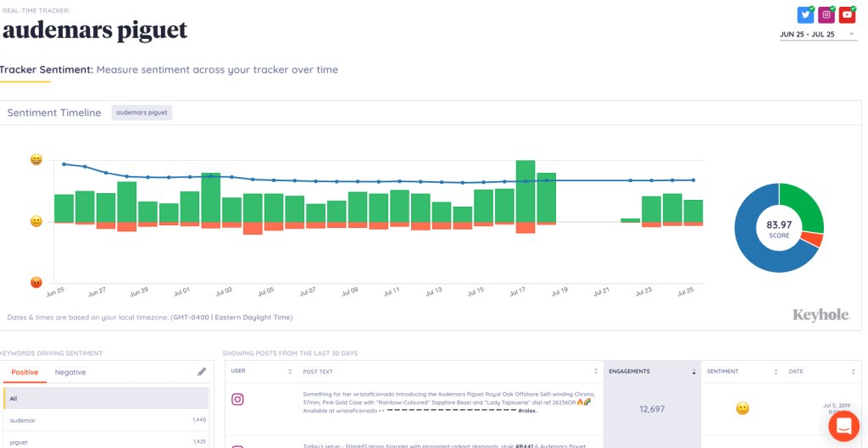Screen dimensions: 868x448
Task: Toggle the Instagram source icon
Action: coord(826,15)
